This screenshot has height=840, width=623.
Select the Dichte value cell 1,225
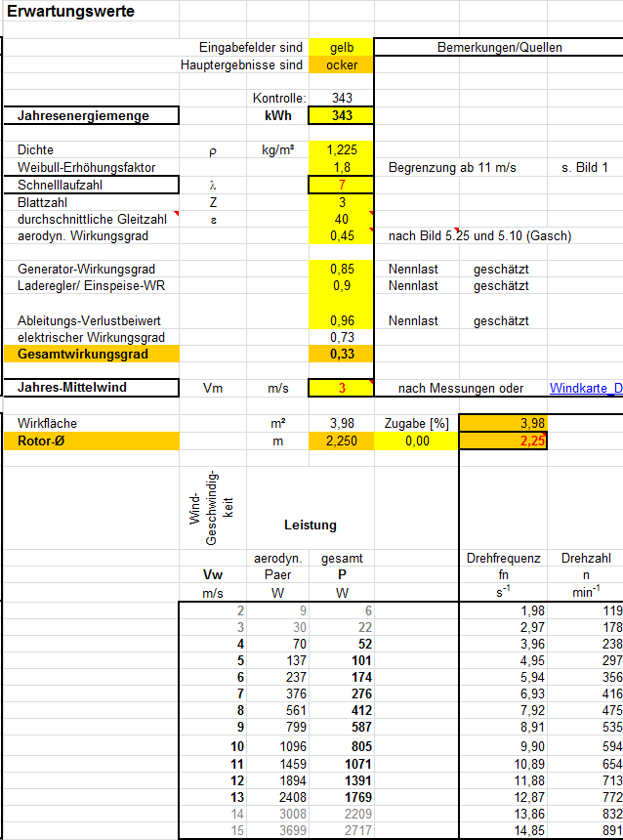click(x=341, y=150)
